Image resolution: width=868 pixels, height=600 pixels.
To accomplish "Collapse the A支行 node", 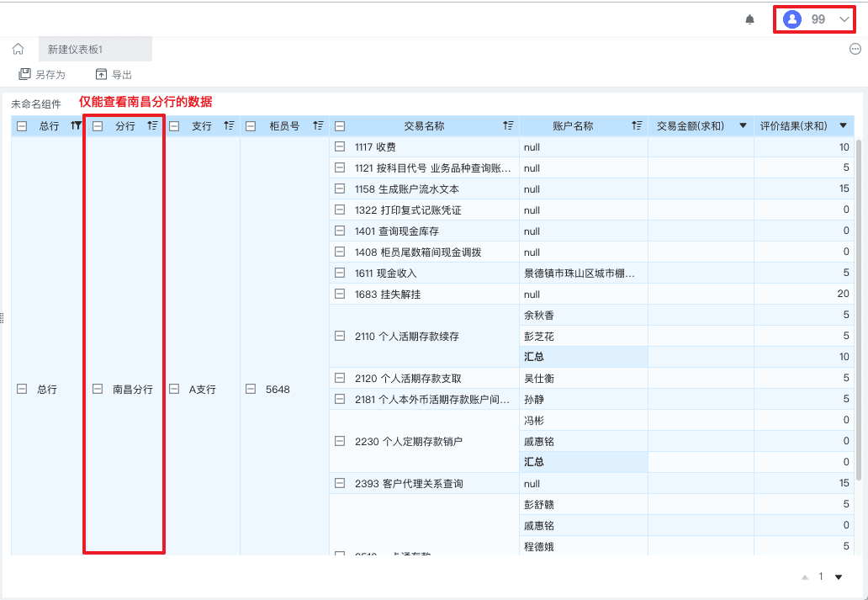I will pyautogui.click(x=174, y=389).
